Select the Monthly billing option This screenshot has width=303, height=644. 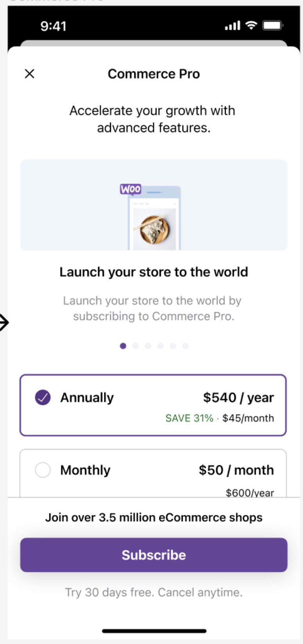(x=154, y=470)
